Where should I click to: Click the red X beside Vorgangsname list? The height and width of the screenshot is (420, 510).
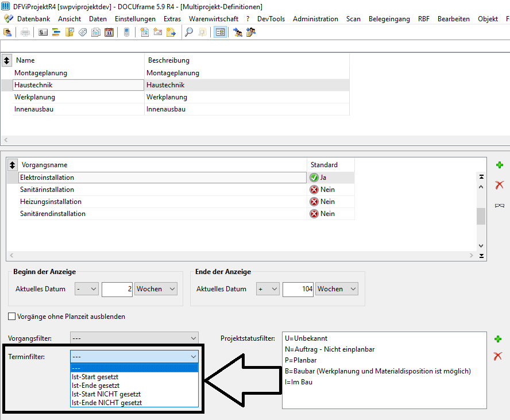pos(499,185)
